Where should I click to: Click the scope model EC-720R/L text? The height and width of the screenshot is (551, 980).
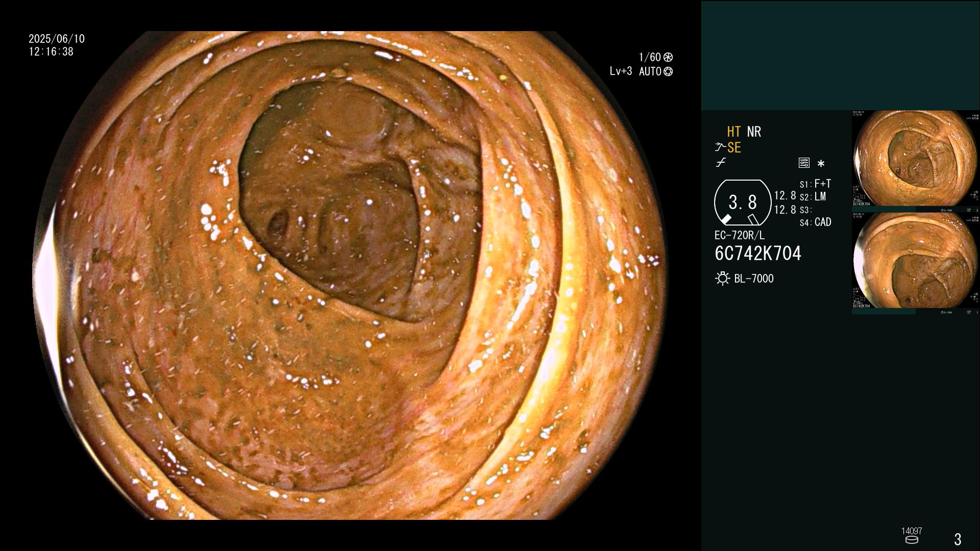pos(740,236)
